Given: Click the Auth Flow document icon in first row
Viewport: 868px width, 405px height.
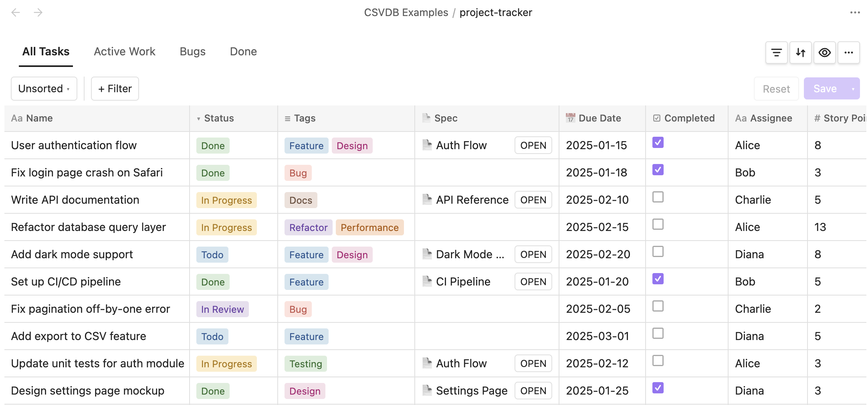Looking at the screenshot, I should pos(427,145).
